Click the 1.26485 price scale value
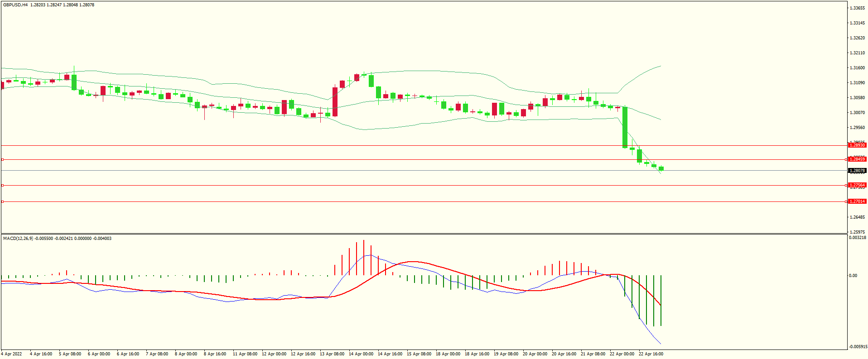The height and width of the screenshot is (359, 868). pyautogui.click(x=857, y=217)
